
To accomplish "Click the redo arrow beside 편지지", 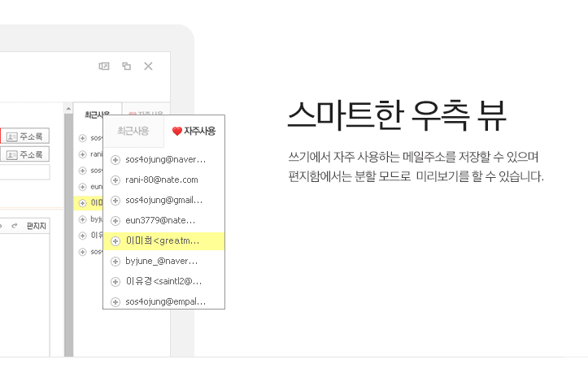I will click(15, 226).
